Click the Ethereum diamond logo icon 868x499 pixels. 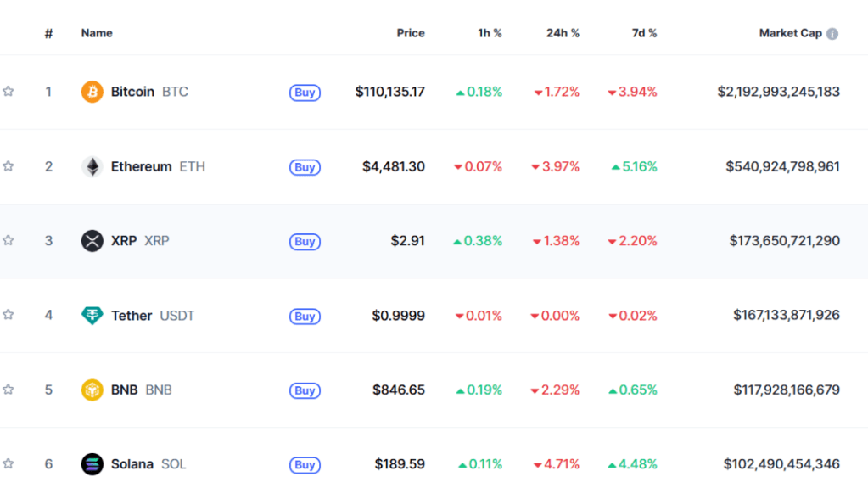tap(92, 166)
